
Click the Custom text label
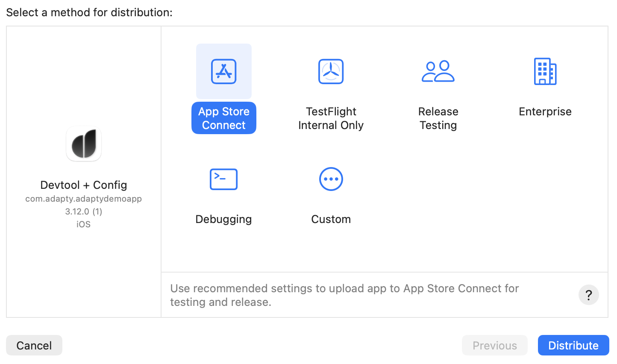[x=331, y=219]
